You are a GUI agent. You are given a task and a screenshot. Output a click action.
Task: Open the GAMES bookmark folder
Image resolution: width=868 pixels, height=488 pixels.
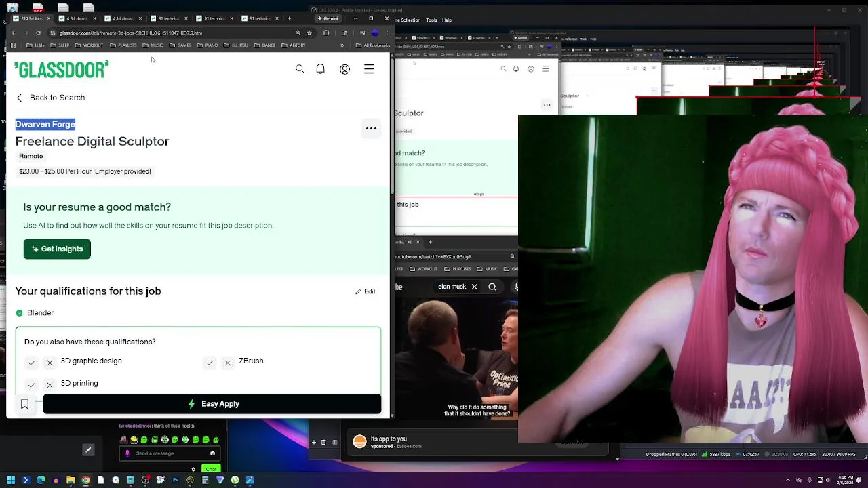[180, 45]
